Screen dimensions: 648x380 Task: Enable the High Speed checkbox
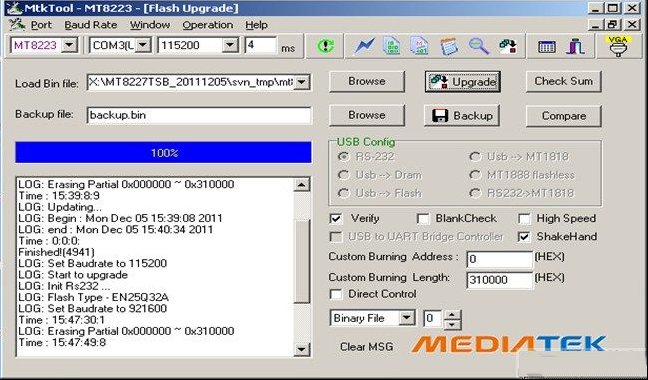524,218
